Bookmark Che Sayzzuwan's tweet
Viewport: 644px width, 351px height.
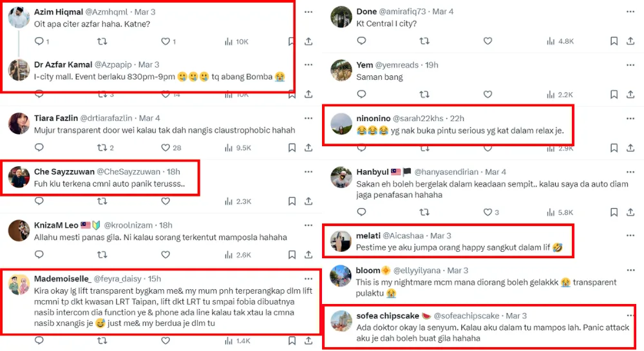coord(292,201)
